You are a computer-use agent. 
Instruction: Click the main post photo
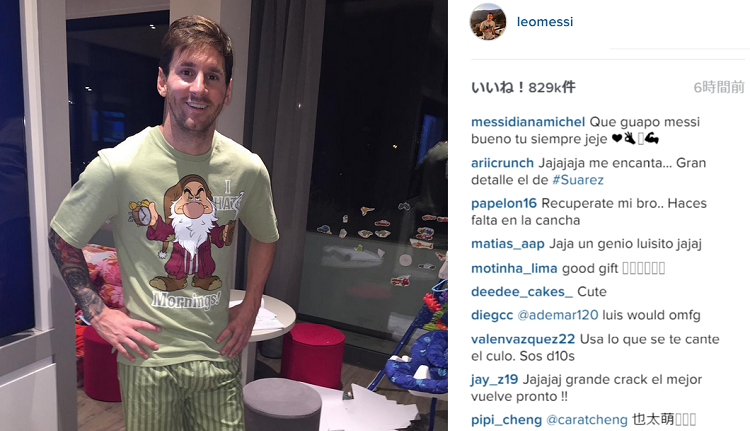click(224, 215)
